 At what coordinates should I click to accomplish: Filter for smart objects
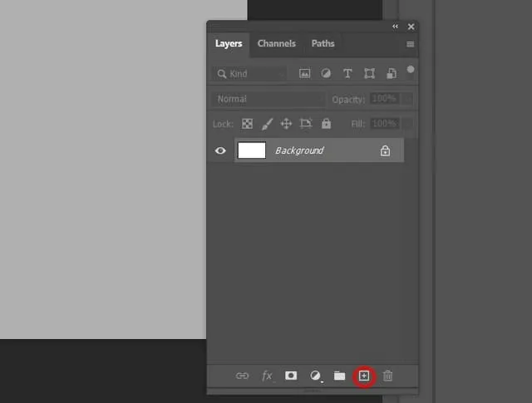coord(392,74)
